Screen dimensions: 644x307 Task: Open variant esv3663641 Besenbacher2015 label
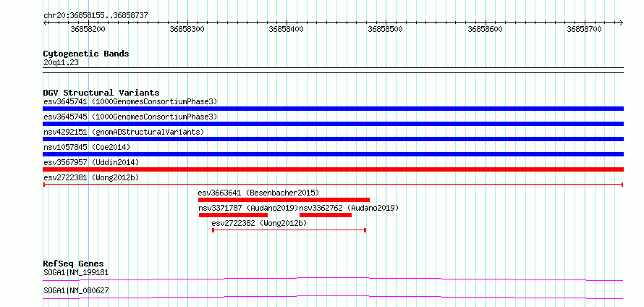(258, 193)
